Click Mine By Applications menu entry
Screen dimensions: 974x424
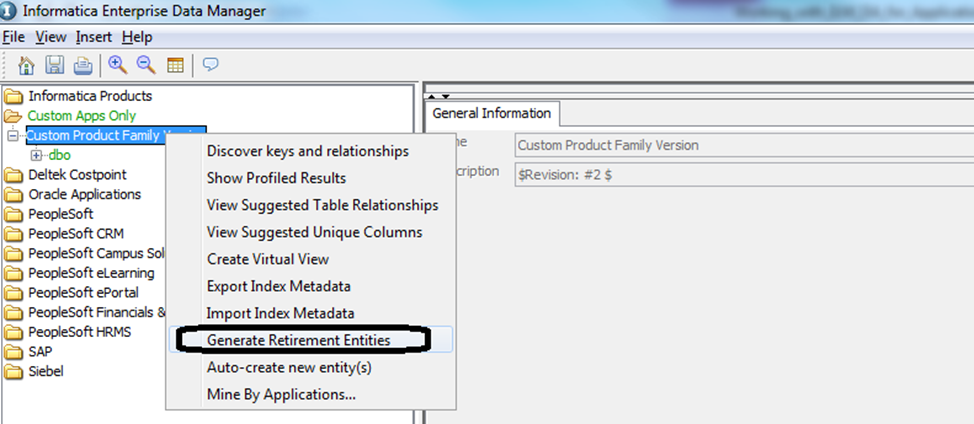[x=281, y=394]
